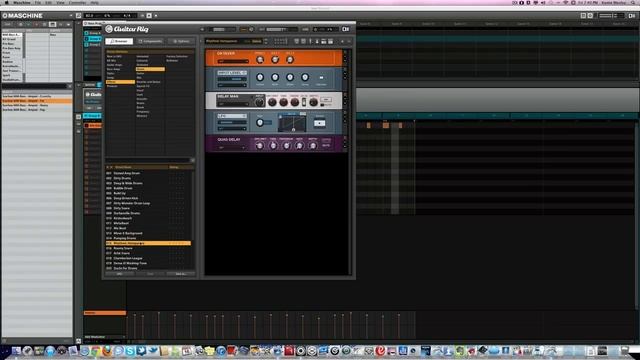Open the second module's preset dropdown

232,85
